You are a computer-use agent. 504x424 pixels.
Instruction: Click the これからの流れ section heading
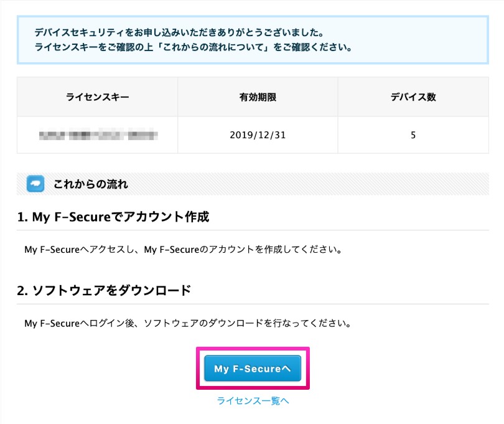coord(91,184)
